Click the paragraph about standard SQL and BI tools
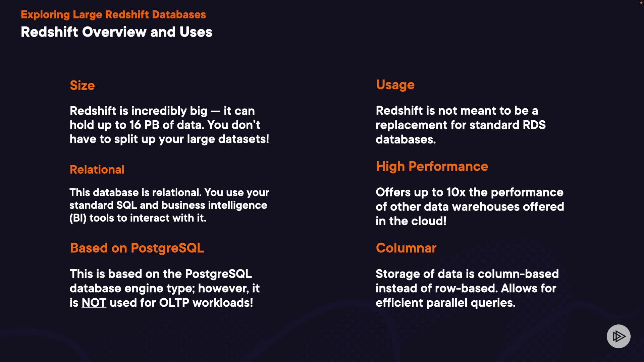Viewport: 644px width, 362px height. pyautogui.click(x=169, y=205)
